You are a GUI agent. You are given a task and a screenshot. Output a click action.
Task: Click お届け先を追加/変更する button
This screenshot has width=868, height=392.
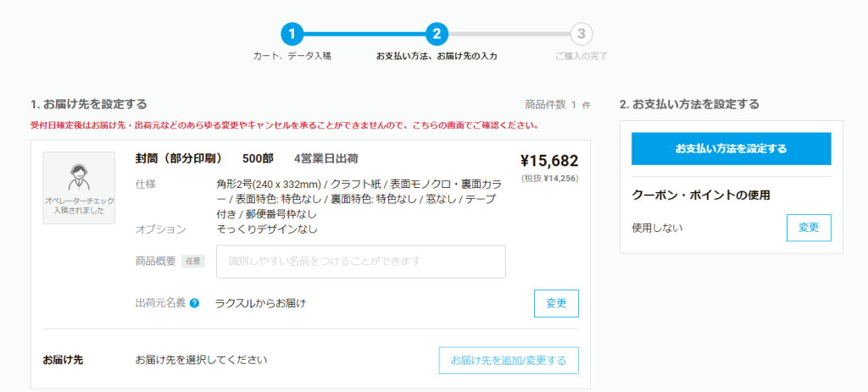[509, 360]
